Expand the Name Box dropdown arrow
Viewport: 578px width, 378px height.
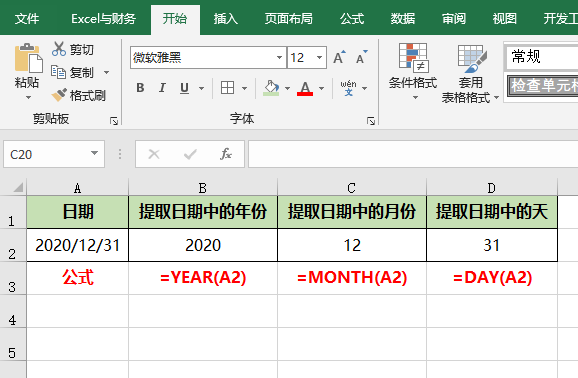tap(94, 153)
